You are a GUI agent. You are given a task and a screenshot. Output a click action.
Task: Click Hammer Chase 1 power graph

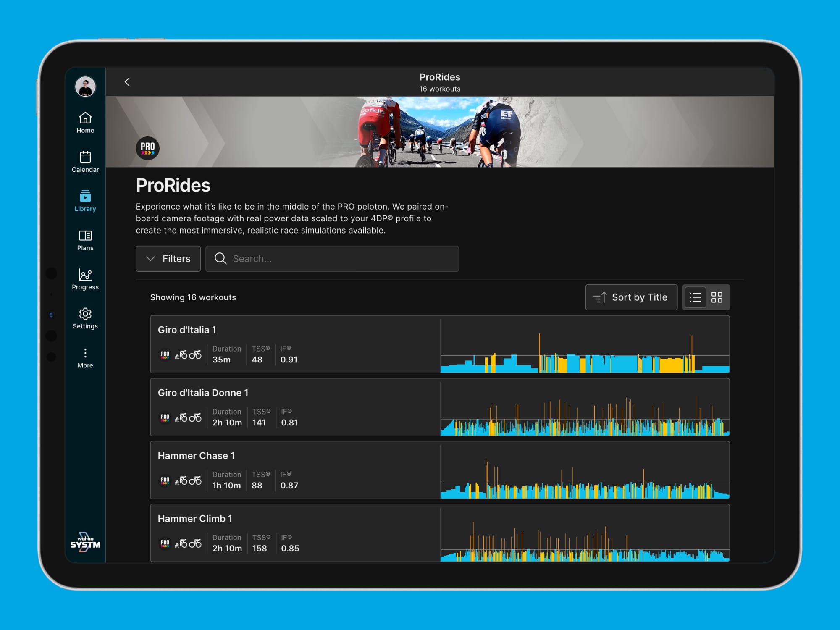pyautogui.click(x=585, y=479)
